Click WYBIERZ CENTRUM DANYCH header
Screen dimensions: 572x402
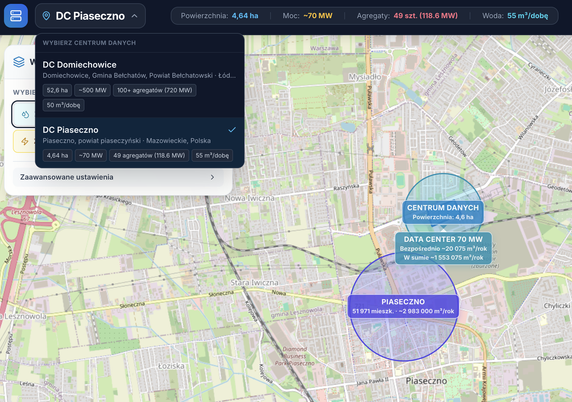[89, 43]
